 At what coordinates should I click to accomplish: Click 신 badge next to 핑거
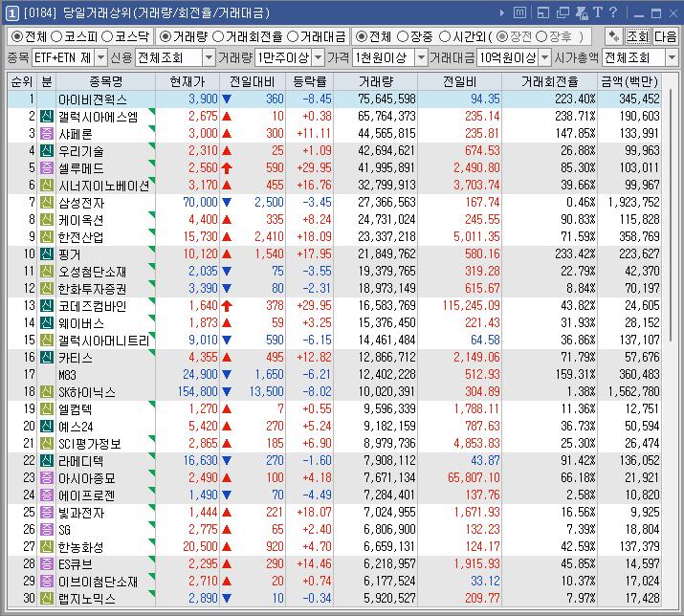click(x=47, y=253)
